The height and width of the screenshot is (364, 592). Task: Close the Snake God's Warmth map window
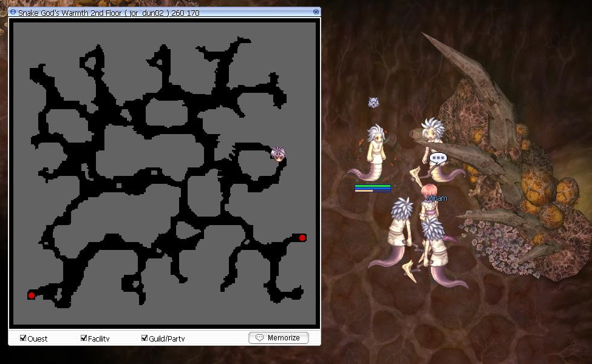click(316, 12)
